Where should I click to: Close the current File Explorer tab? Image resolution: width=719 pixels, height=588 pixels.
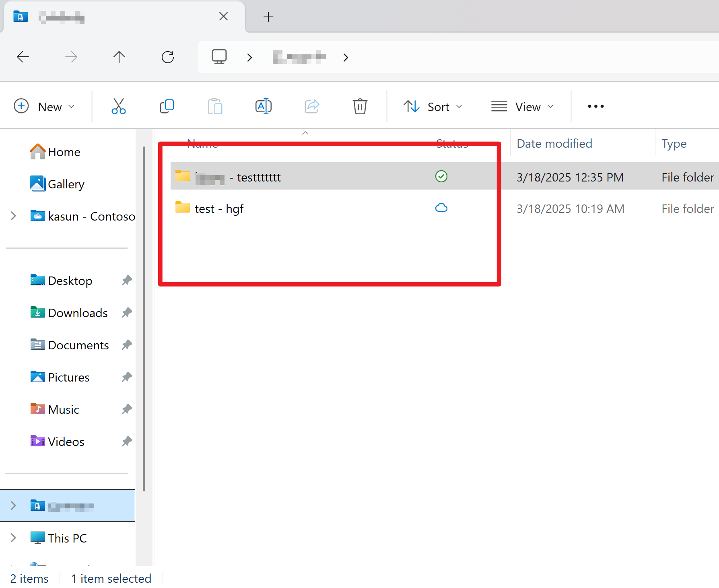point(224,16)
